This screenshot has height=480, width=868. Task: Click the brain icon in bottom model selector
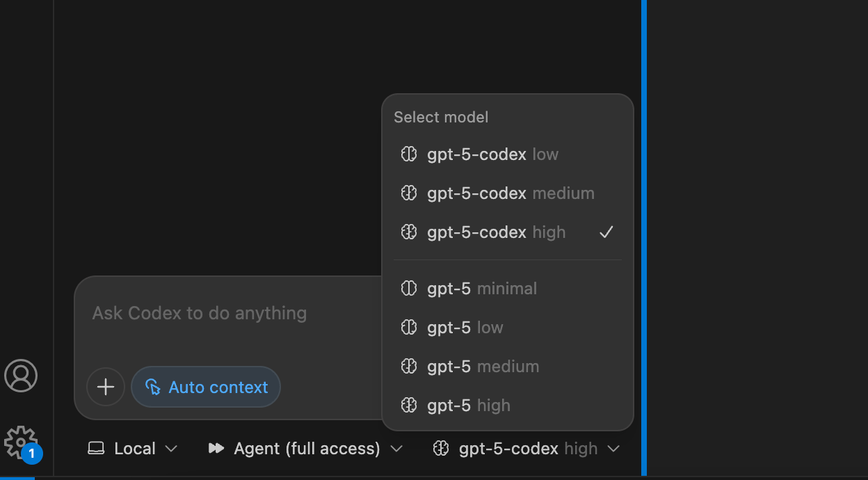point(441,449)
